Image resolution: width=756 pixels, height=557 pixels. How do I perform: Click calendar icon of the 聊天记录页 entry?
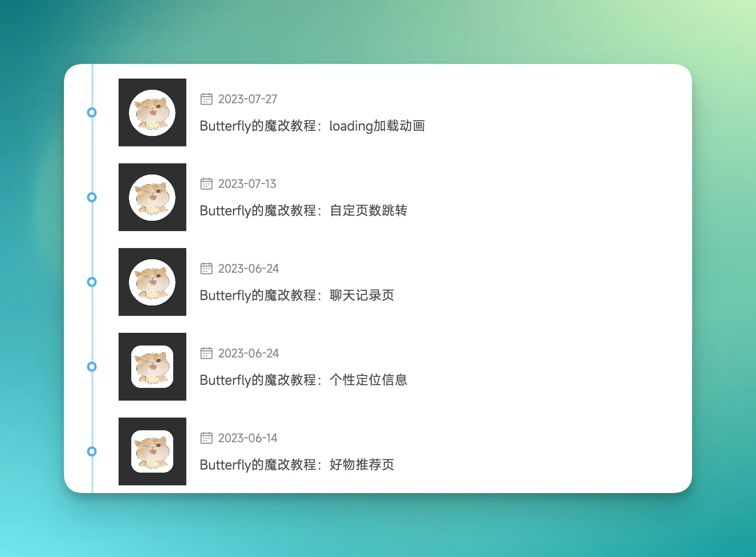pyautogui.click(x=206, y=268)
